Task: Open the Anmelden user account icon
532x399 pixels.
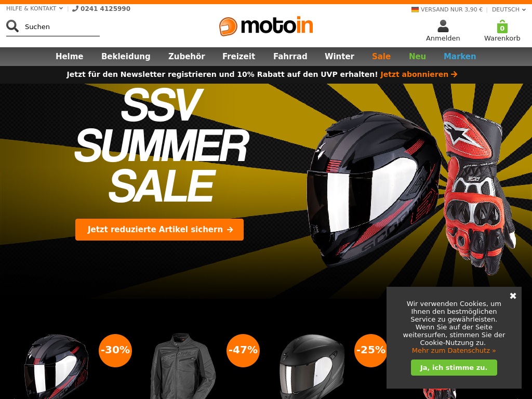Action: point(443,26)
